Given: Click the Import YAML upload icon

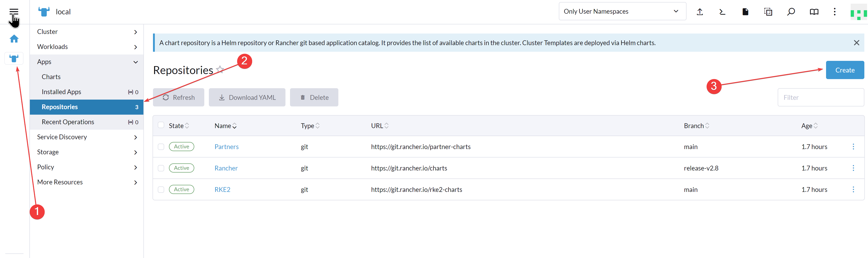Looking at the screenshot, I should (x=700, y=12).
